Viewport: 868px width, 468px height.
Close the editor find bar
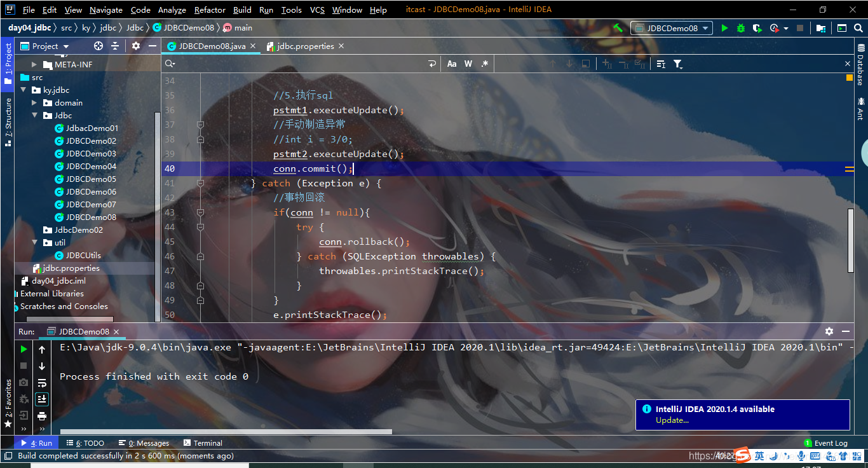coord(848,64)
